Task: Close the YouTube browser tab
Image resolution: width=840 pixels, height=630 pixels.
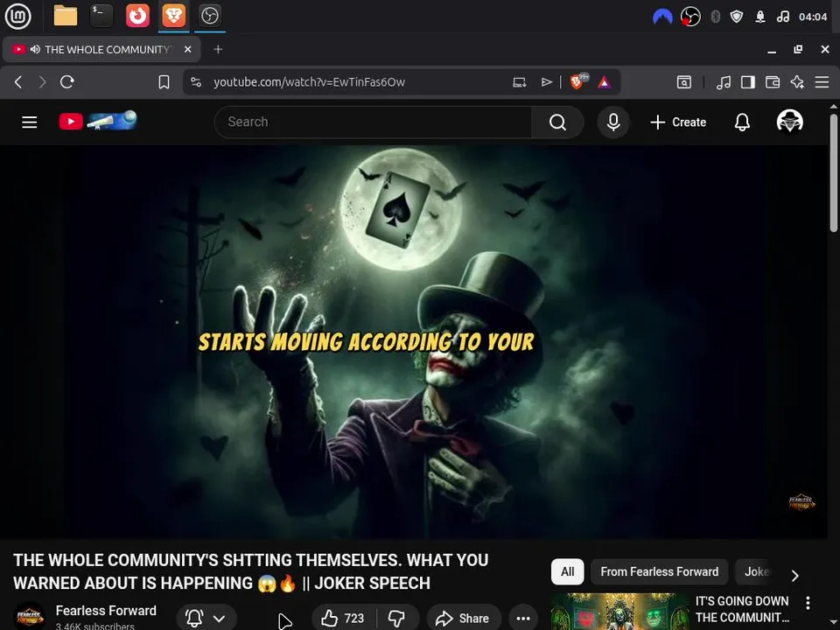Action: click(187, 49)
